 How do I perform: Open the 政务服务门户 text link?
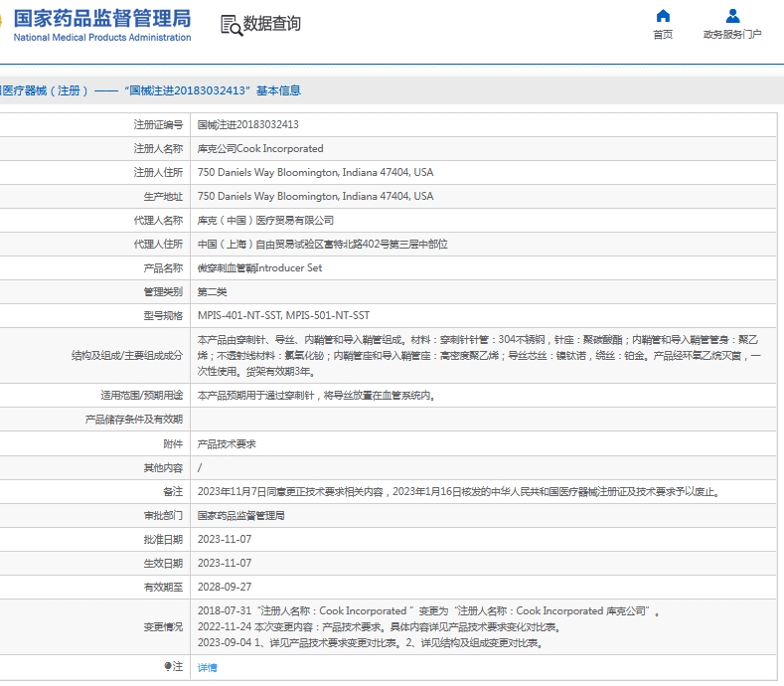[732, 35]
